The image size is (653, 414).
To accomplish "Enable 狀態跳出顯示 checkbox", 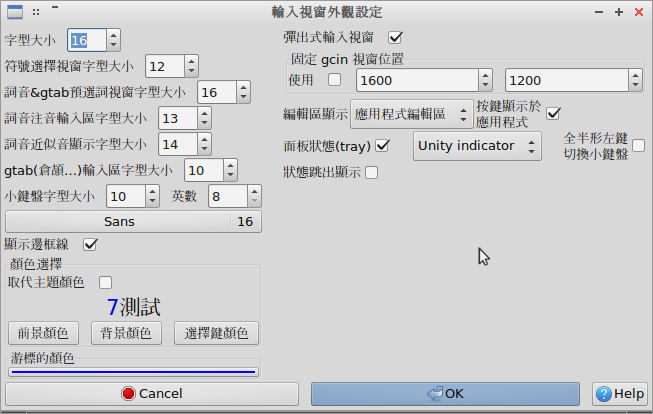I will coord(371,172).
